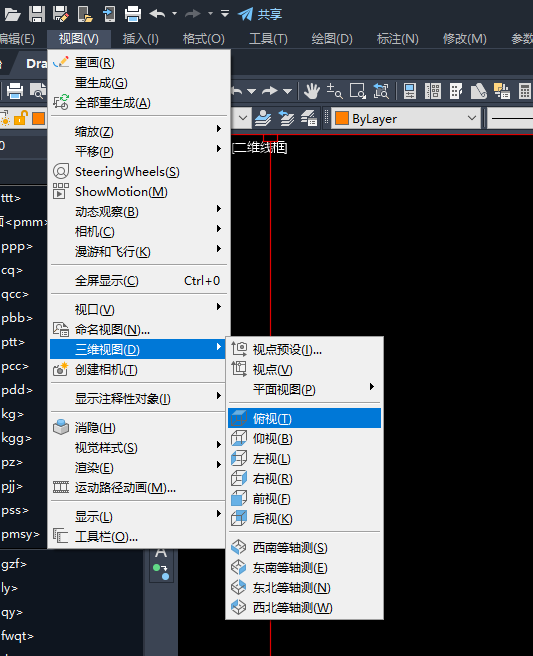533x656 pixels.
Task: Open the 插入(I) menu
Action: click(x=141, y=39)
